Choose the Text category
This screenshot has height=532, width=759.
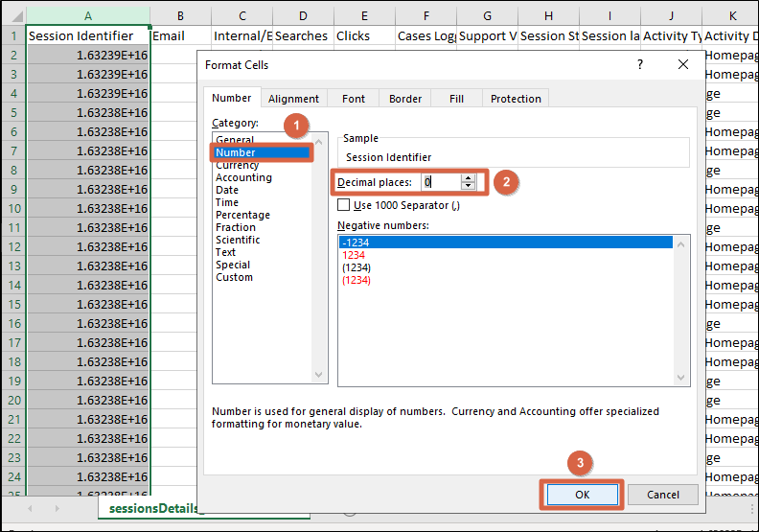click(x=226, y=252)
